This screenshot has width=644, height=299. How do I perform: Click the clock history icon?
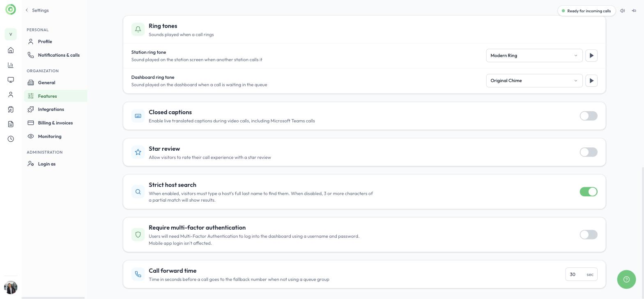[11, 139]
